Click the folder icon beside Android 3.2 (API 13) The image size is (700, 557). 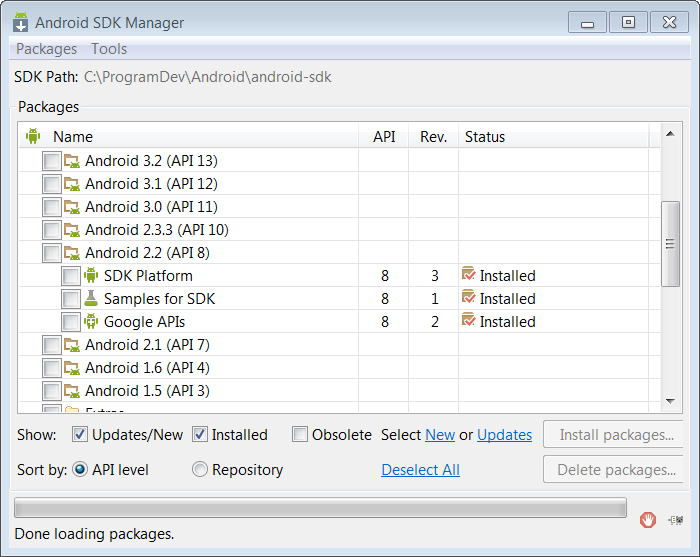(x=71, y=161)
